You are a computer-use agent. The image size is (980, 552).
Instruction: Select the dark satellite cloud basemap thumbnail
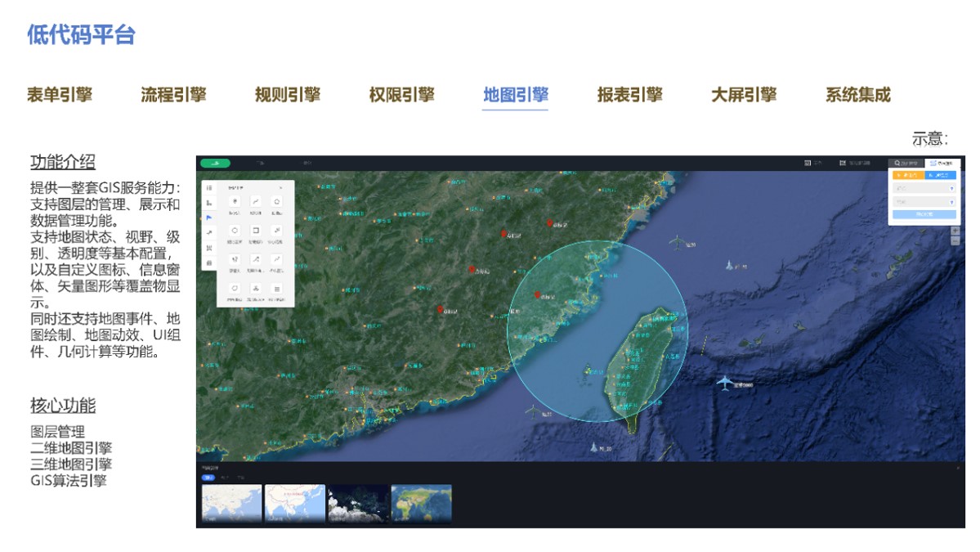[x=358, y=503]
